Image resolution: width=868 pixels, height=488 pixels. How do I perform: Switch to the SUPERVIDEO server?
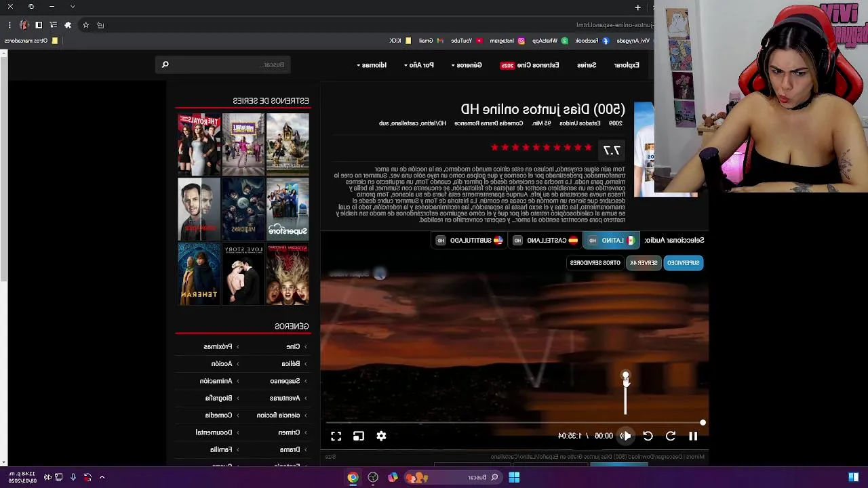(683, 262)
